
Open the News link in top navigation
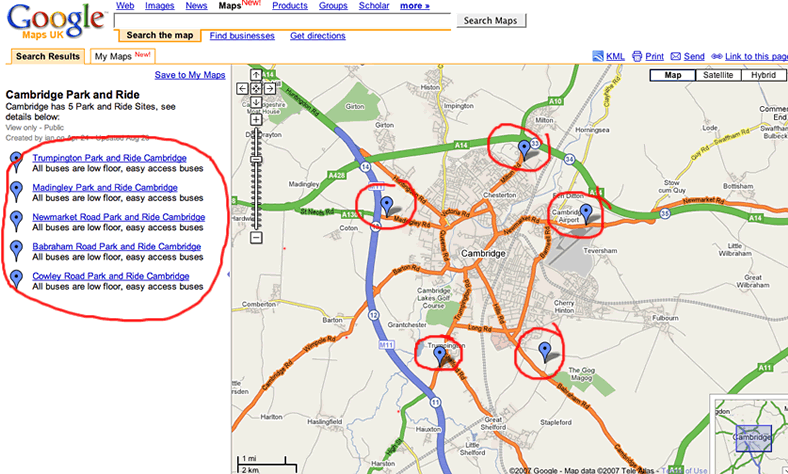(196, 6)
